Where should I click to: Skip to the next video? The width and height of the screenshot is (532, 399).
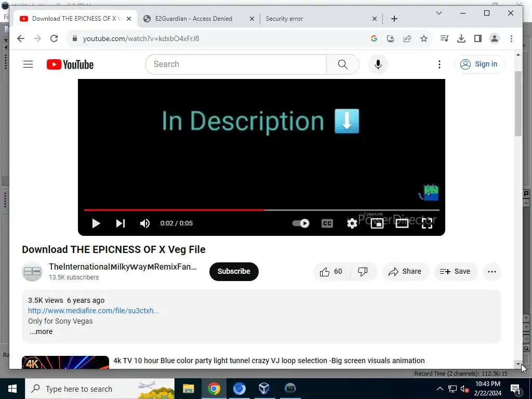pos(121,223)
